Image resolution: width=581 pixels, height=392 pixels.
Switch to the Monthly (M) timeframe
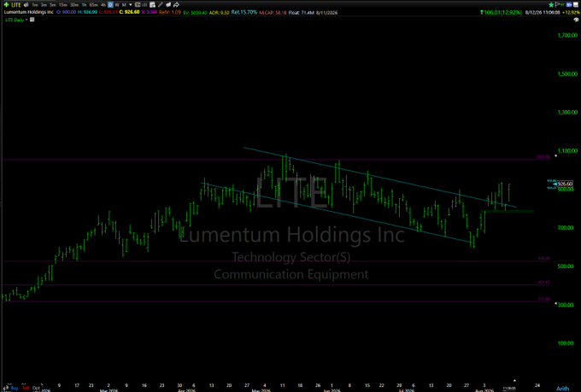click(124, 5)
